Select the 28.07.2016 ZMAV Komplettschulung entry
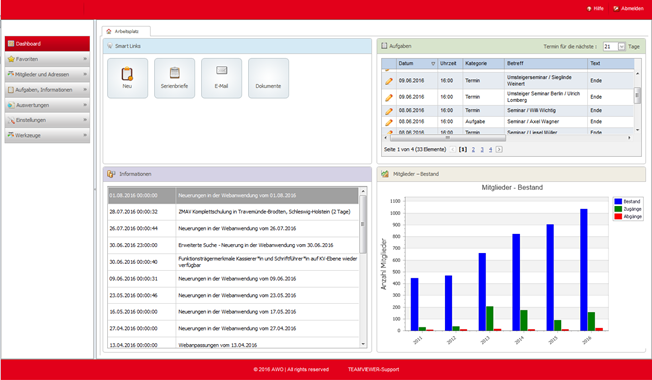Screen dimensions: 652x380 click(233, 212)
